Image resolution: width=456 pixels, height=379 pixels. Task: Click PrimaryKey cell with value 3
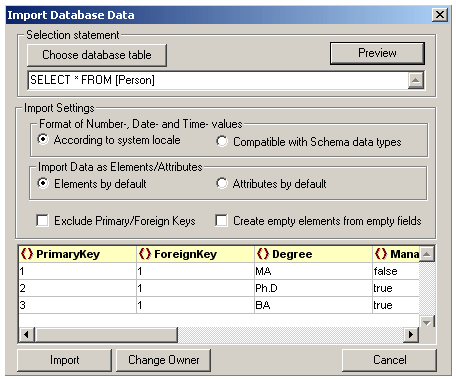click(78, 305)
